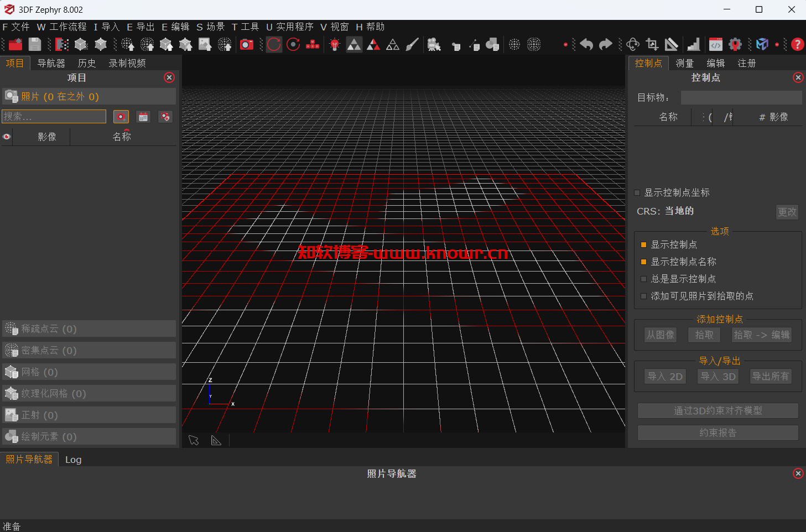Click the 从图像 button
Image resolution: width=806 pixels, height=532 pixels.
click(661, 335)
